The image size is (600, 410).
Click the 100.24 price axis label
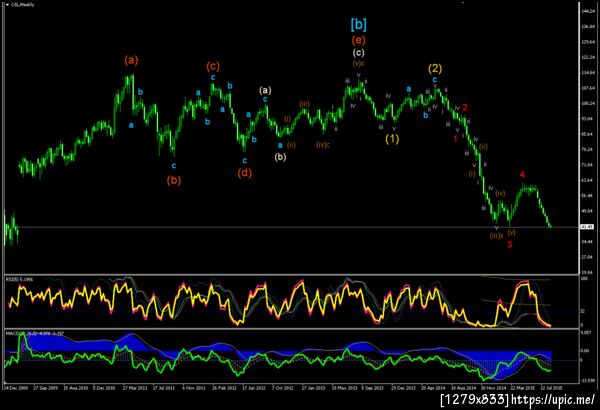tap(587, 103)
